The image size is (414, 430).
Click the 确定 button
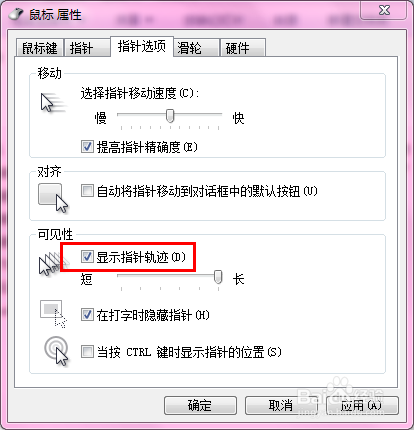tap(200, 405)
